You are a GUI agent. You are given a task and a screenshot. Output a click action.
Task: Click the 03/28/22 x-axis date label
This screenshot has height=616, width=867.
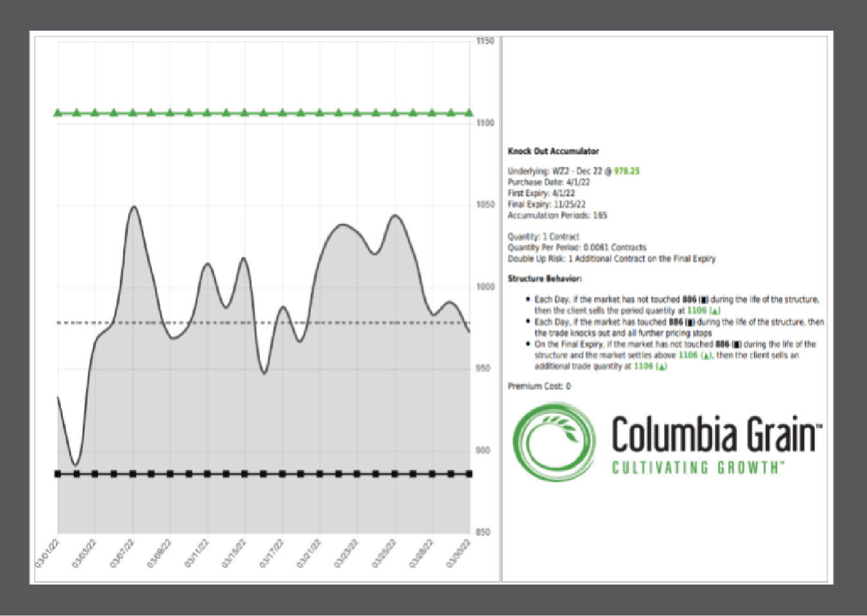coord(421,554)
